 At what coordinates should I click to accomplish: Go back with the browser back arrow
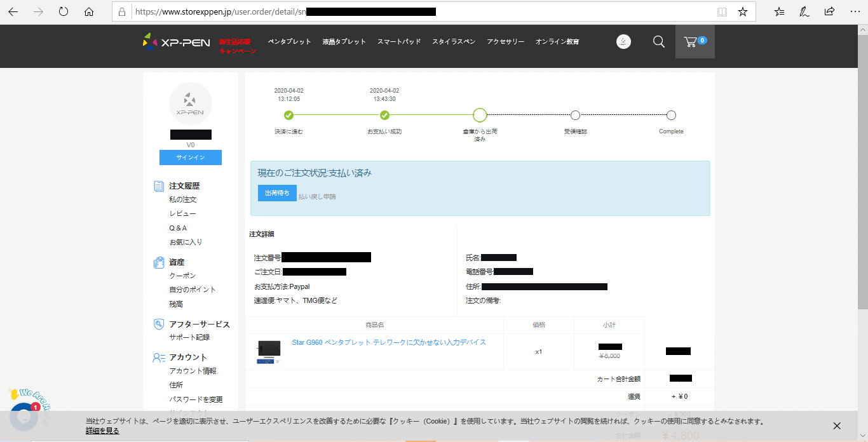click(13, 11)
